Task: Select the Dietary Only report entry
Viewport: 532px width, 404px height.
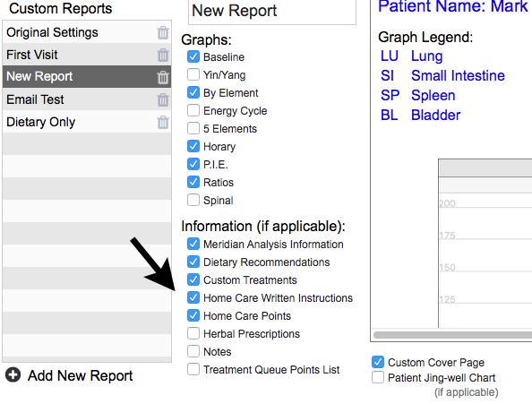Action: [87, 122]
